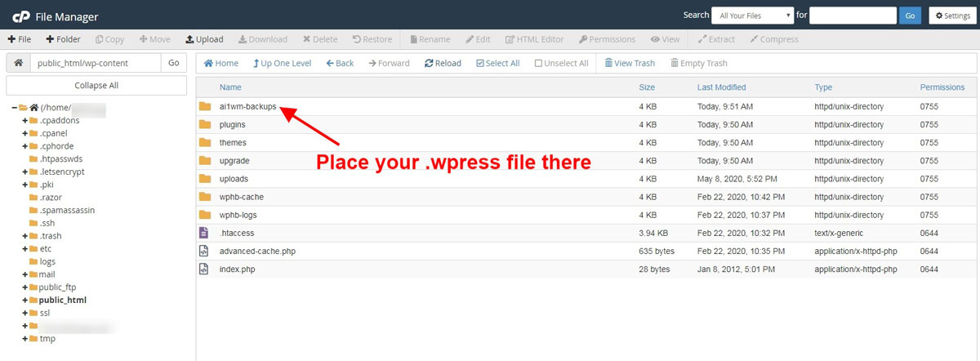Expand the .cpaddons tree folder
This screenshot has height=361, width=980.
(25, 121)
